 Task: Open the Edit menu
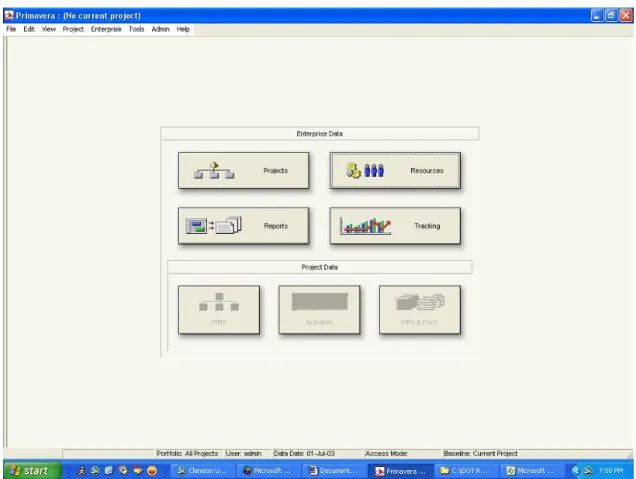[29, 29]
